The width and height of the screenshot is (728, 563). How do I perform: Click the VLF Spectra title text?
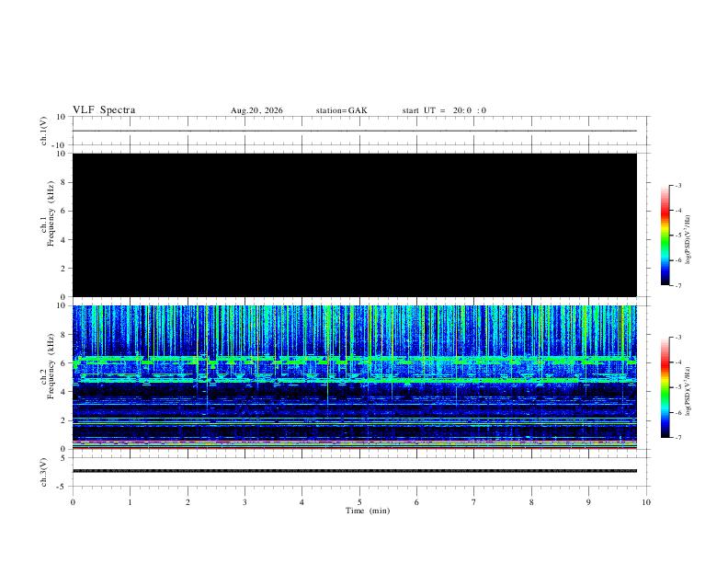click(104, 110)
